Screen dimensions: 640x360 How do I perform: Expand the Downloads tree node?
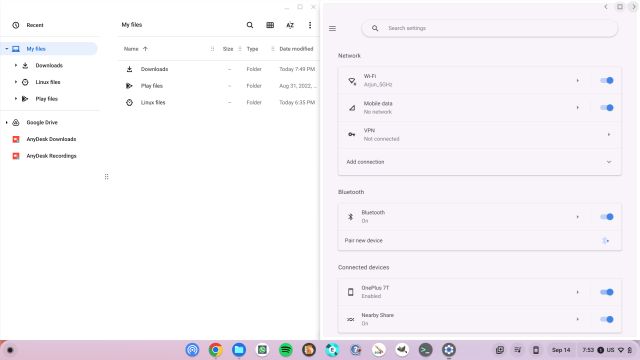16,65
